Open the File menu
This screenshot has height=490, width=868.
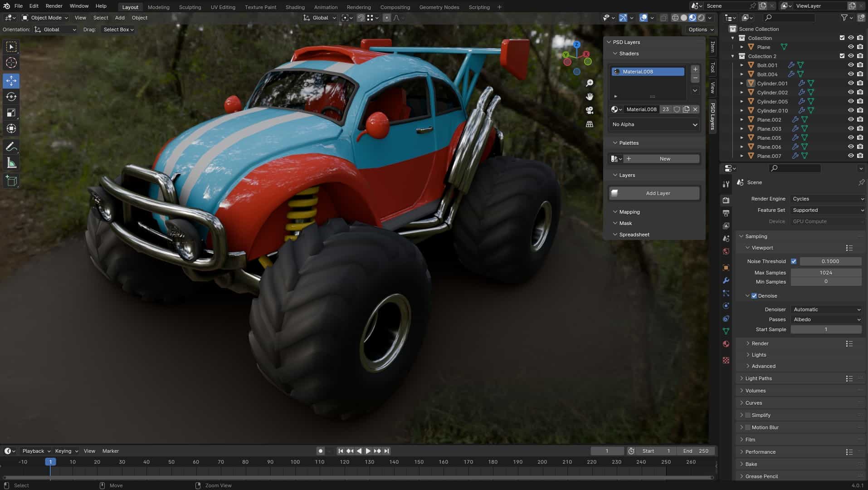[19, 6]
